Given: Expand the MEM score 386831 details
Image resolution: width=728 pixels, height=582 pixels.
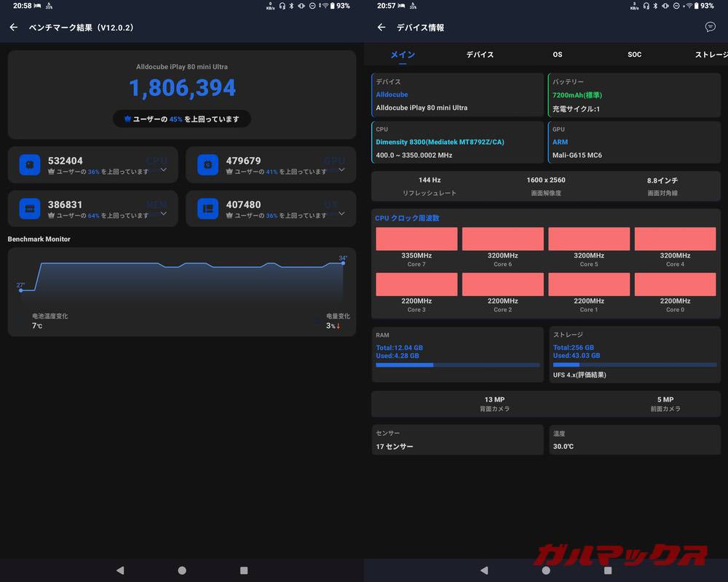Looking at the screenshot, I should (163, 213).
